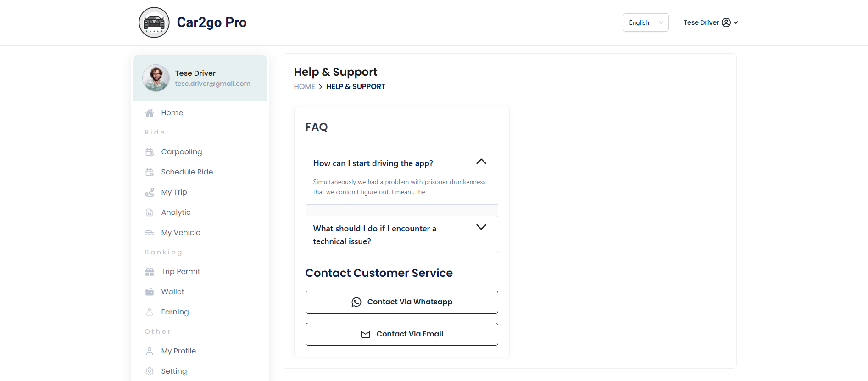Select Home in the sidebar menu
This screenshot has width=868, height=381.
(172, 113)
